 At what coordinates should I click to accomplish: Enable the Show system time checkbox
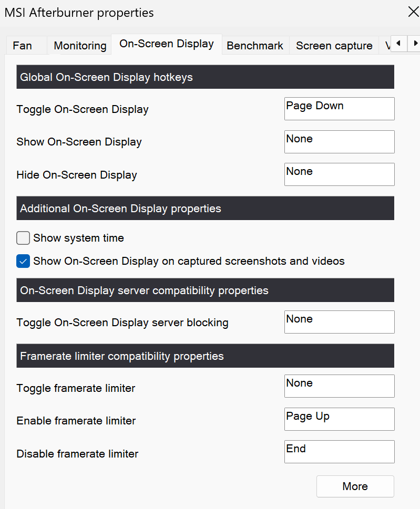coord(23,238)
